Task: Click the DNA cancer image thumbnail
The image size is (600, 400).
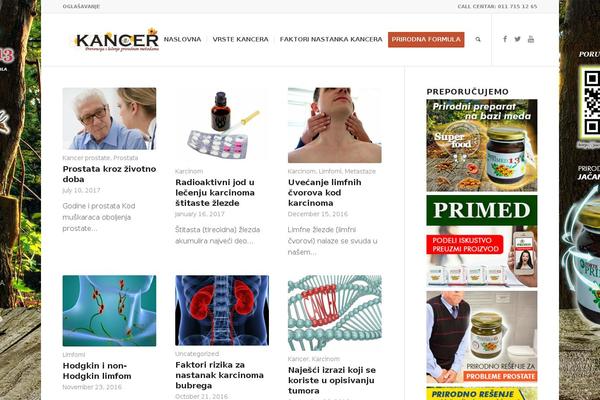Action: (334, 313)
